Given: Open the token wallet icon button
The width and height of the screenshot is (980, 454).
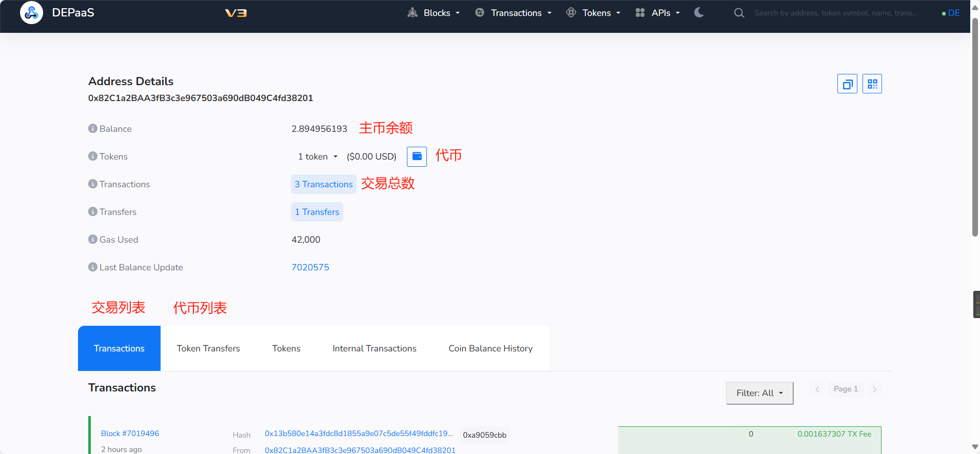Looking at the screenshot, I should tap(417, 156).
